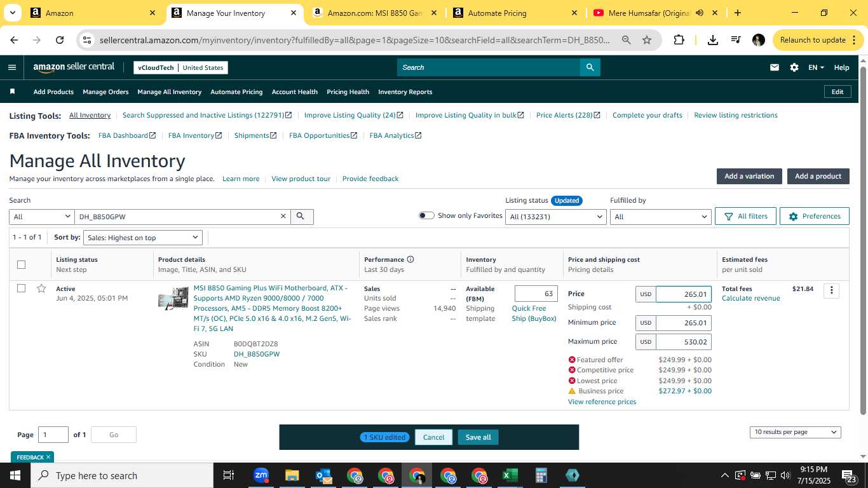Click the Maximum price field 530.02
868x488 pixels.
tap(684, 342)
